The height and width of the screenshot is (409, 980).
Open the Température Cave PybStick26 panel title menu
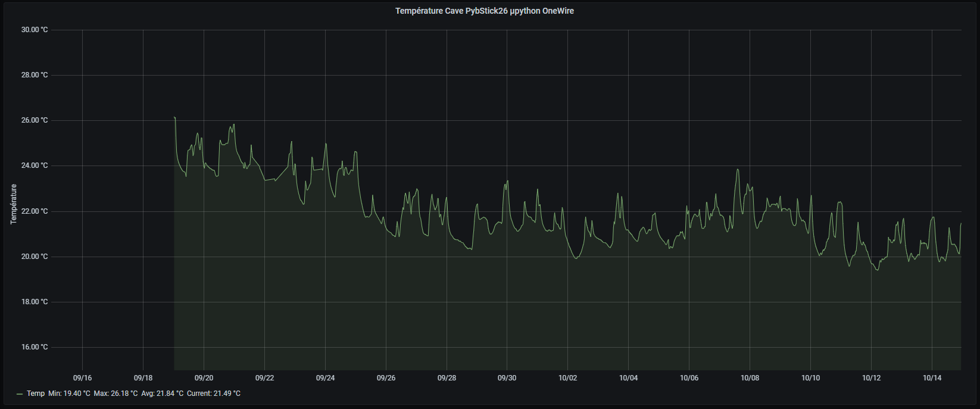coord(484,11)
